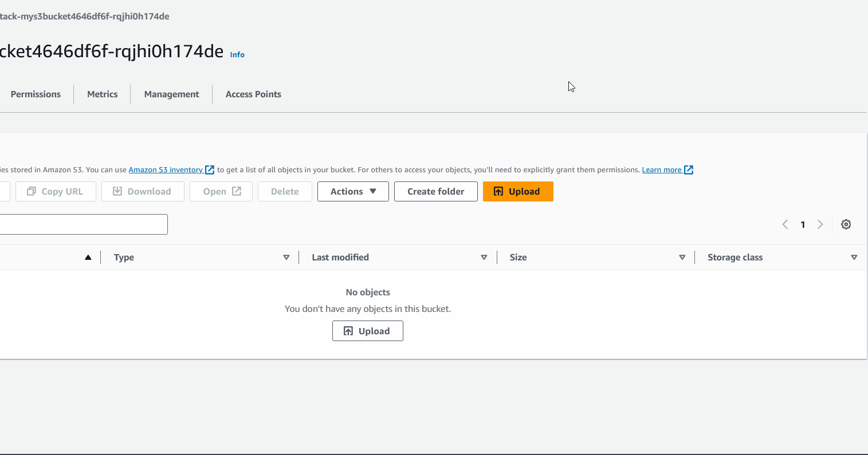Open the list view preferences gear
The image size is (868, 455).
(846, 224)
